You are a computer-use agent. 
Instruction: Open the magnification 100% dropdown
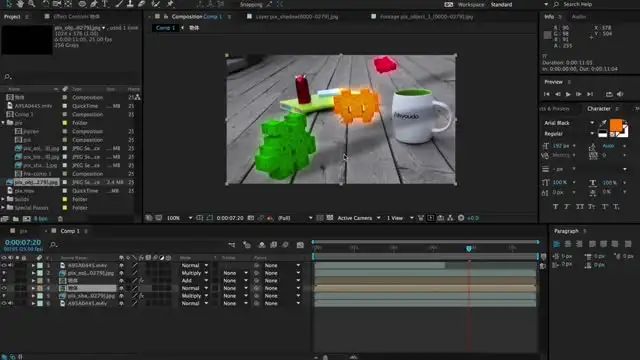pos(179,218)
